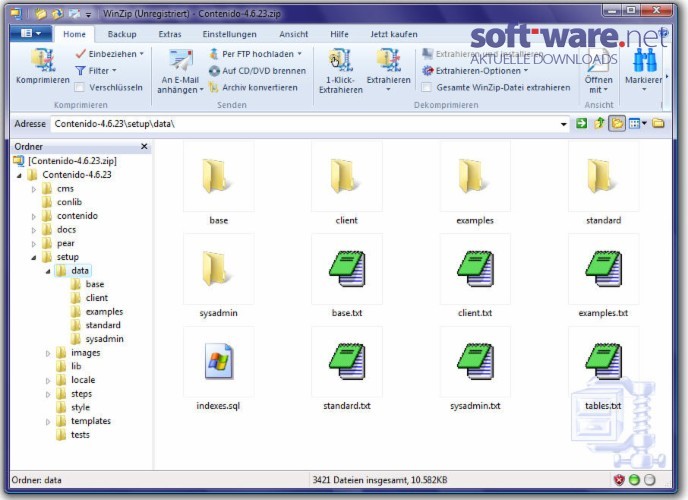Expand the images folder node
This screenshot has width=688, height=500.
click(48, 353)
